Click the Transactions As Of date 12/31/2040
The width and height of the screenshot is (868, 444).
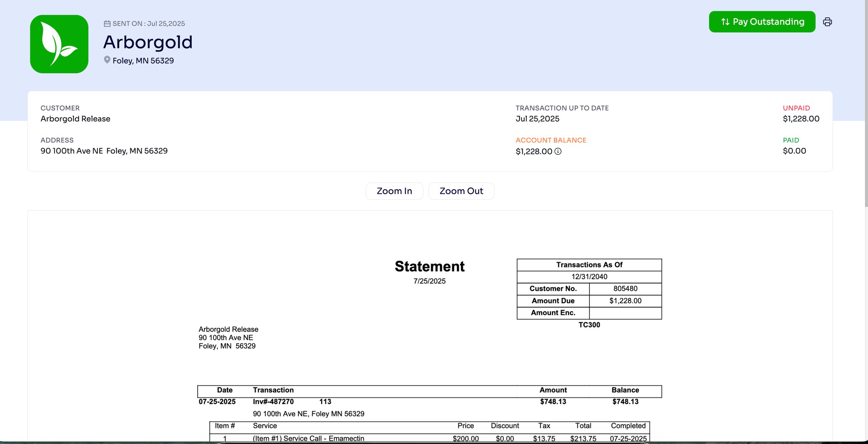pos(589,277)
